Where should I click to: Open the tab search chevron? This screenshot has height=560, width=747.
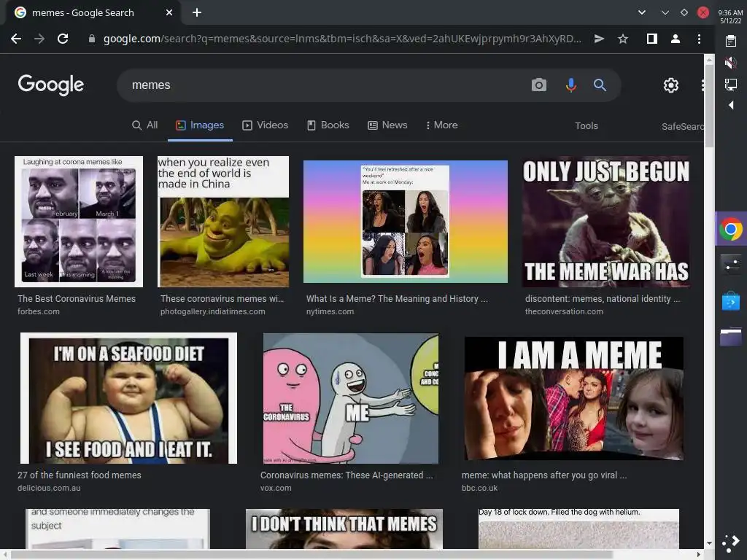642,13
